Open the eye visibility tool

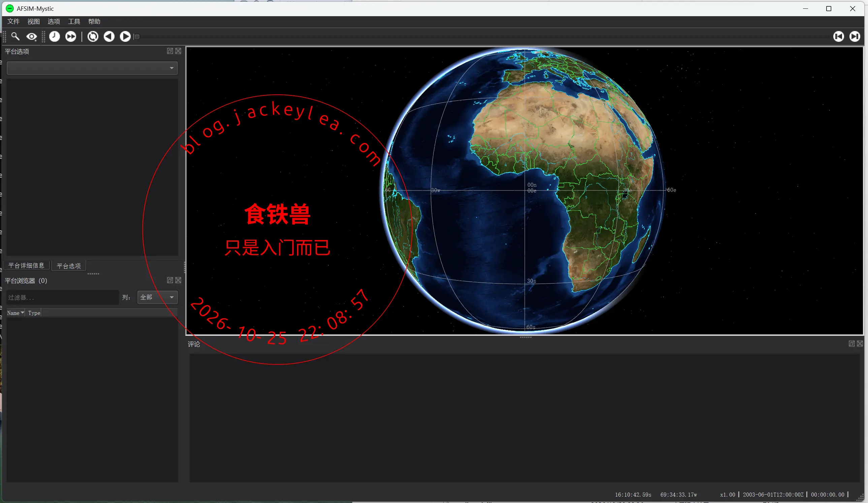32,36
